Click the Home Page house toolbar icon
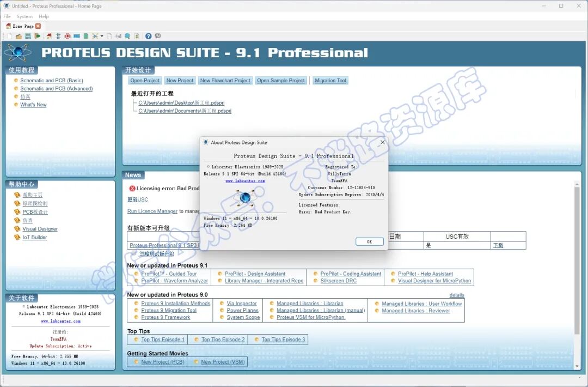The height and width of the screenshot is (387, 588). (49, 36)
